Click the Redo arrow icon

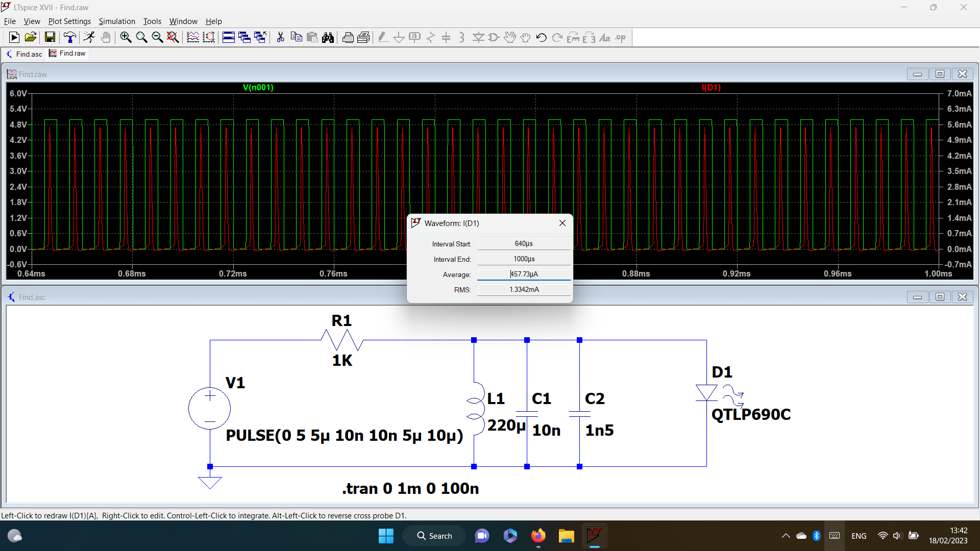coord(557,37)
